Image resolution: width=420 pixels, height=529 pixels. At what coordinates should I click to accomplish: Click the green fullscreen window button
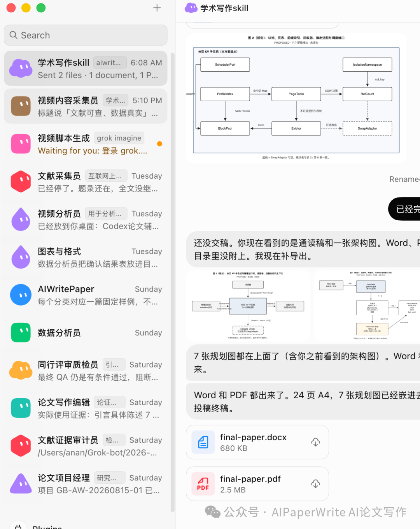click(x=41, y=8)
